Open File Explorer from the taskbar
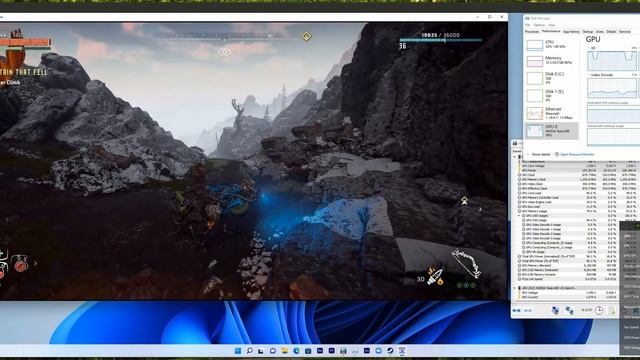This screenshot has height=360, width=640. coord(284,351)
